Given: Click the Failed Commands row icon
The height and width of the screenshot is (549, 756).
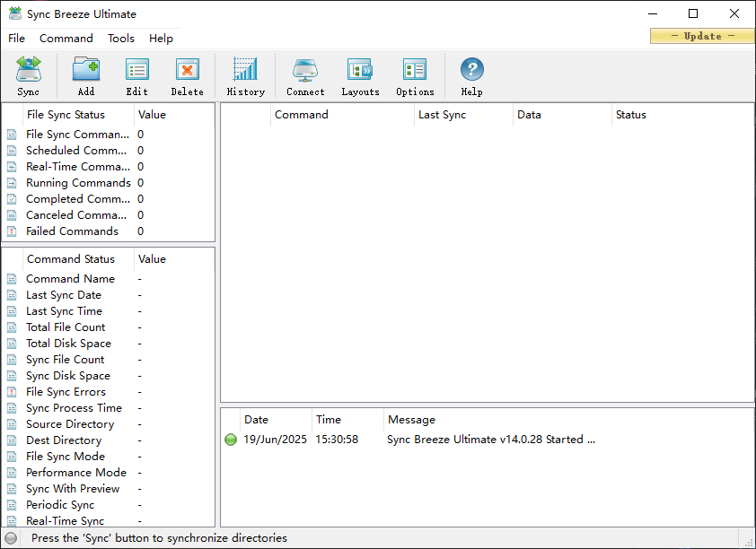Looking at the screenshot, I should pos(12,231).
